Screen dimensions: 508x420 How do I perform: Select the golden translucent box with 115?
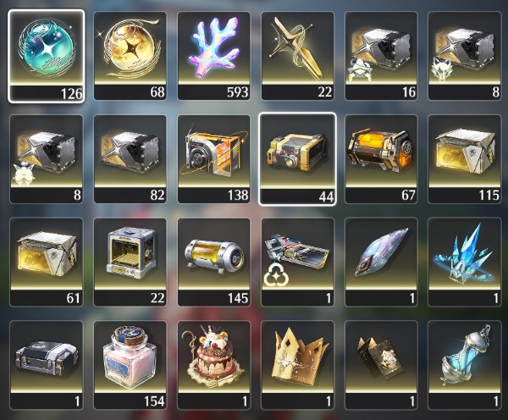(465, 159)
